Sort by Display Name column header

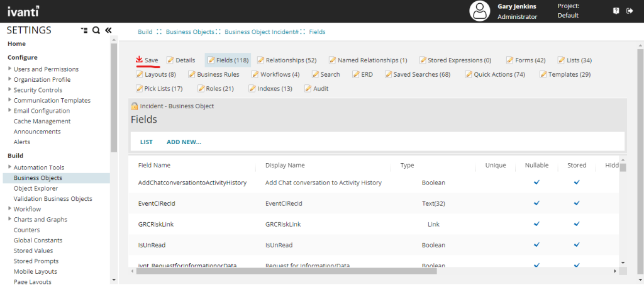click(x=285, y=166)
